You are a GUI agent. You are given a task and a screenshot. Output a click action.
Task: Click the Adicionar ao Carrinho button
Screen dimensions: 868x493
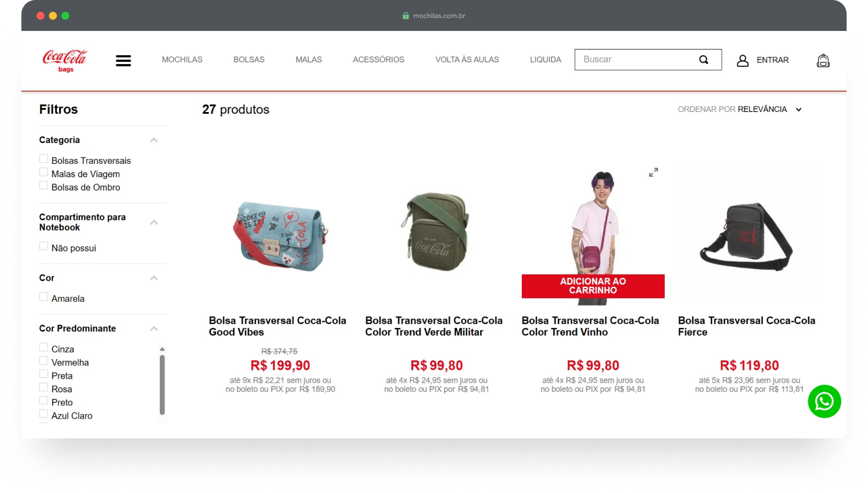pyautogui.click(x=593, y=286)
